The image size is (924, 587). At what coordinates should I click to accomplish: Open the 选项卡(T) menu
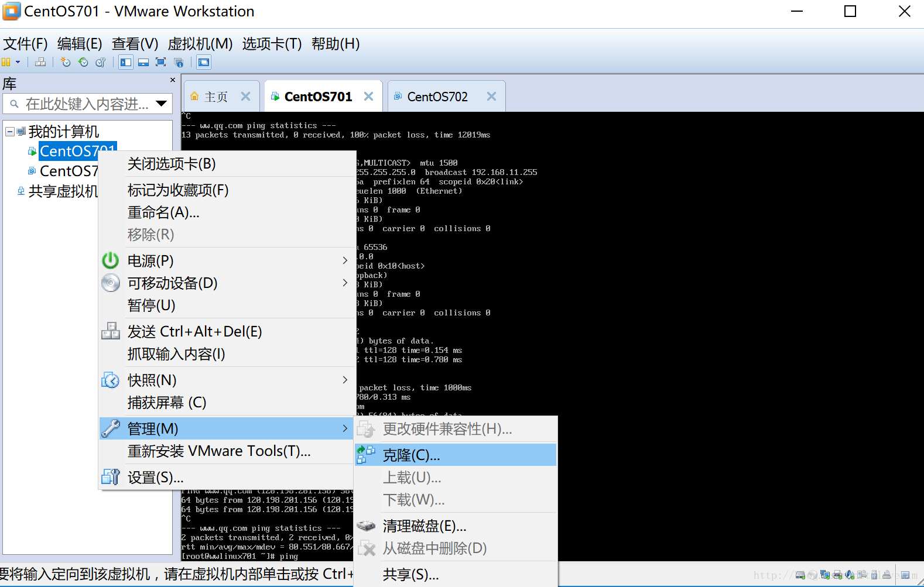tap(272, 44)
